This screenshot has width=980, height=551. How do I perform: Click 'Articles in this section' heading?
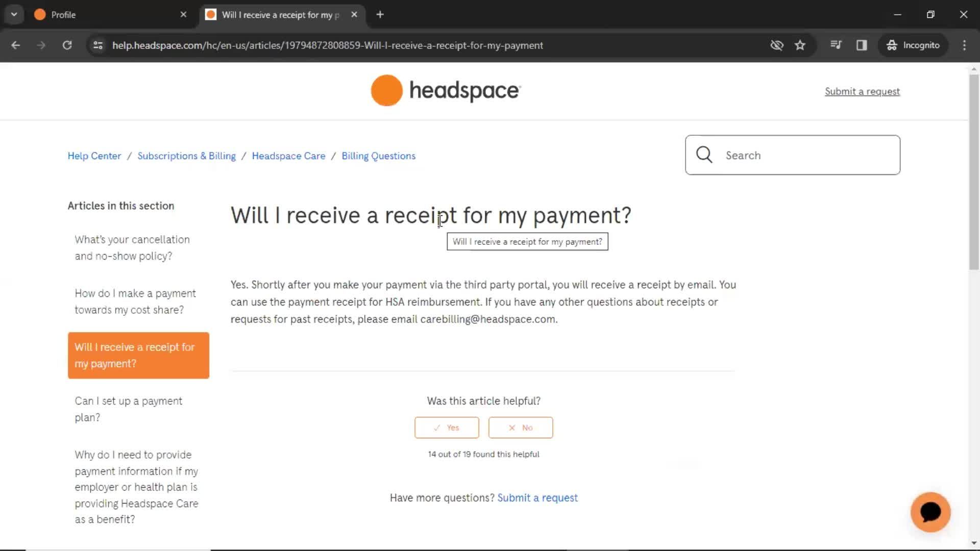(121, 206)
